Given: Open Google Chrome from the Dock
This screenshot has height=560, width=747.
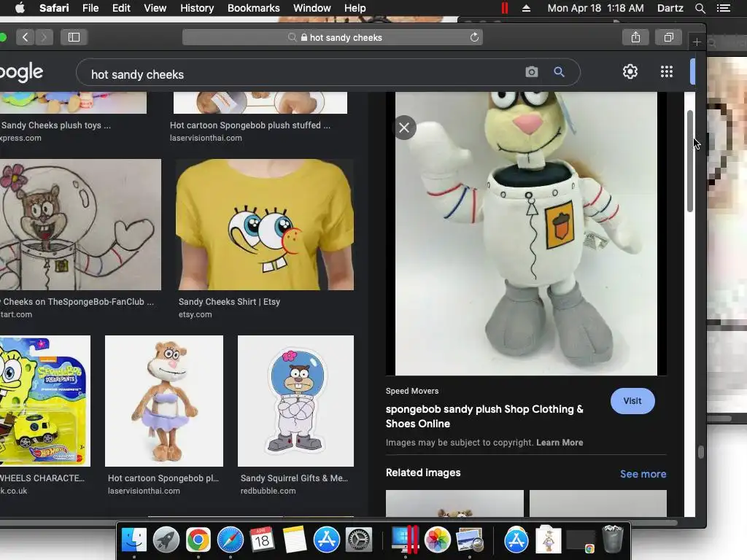Looking at the screenshot, I should 198,540.
